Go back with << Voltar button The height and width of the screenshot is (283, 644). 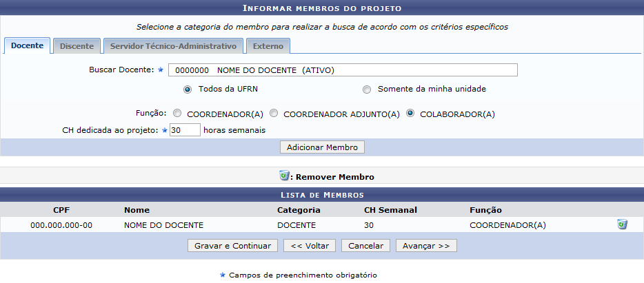[x=310, y=246]
